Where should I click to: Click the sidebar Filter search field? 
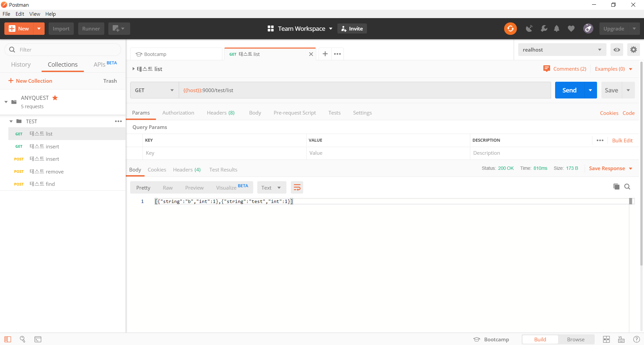point(63,50)
